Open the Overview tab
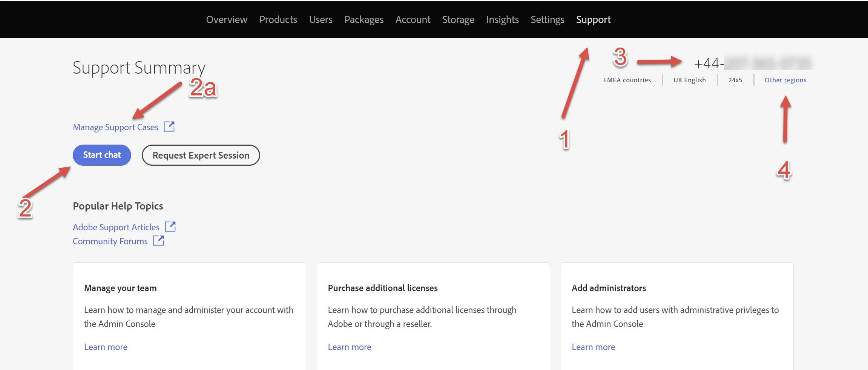Image resolution: width=868 pixels, height=370 pixels. 227,20
